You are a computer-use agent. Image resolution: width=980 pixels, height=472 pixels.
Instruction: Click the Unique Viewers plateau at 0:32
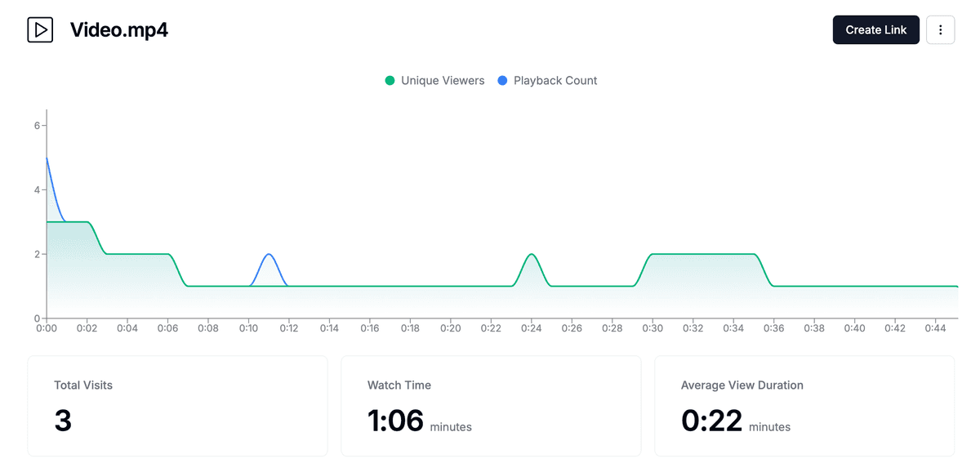[x=693, y=255]
